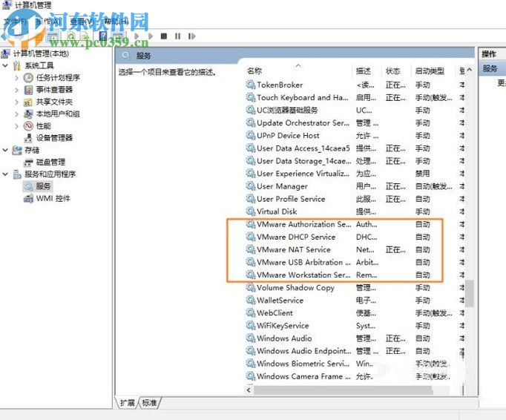The image size is (506, 420).
Task: Collapse the 存储 tree node
Action: click(5, 150)
